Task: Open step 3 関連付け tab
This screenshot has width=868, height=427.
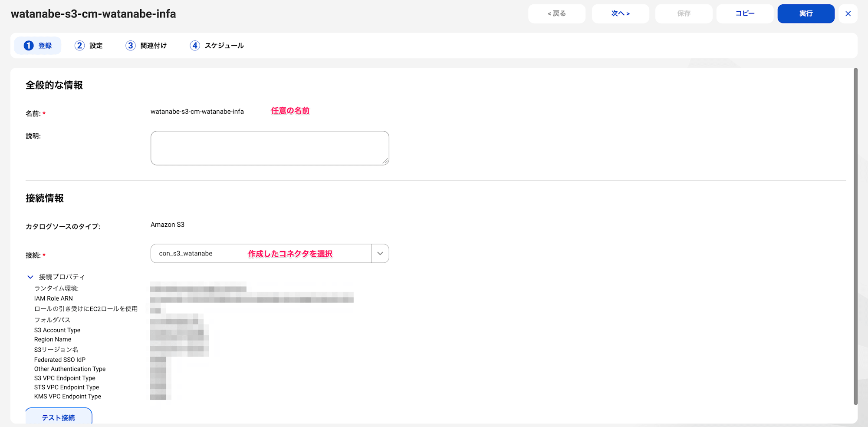Action: pos(146,46)
